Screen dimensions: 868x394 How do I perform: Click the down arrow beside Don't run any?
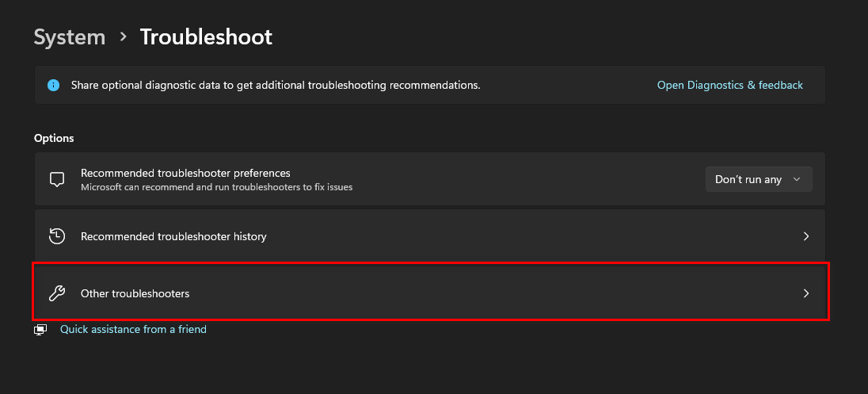797,179
